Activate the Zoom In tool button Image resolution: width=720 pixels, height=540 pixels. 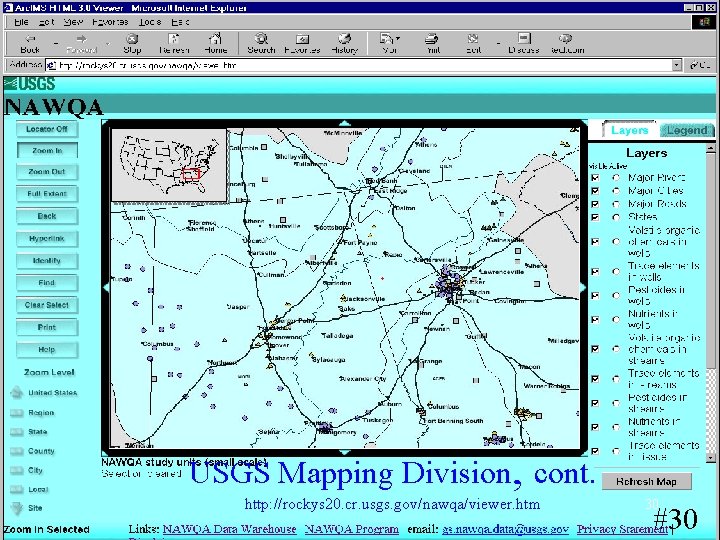[x=47, y=151]
